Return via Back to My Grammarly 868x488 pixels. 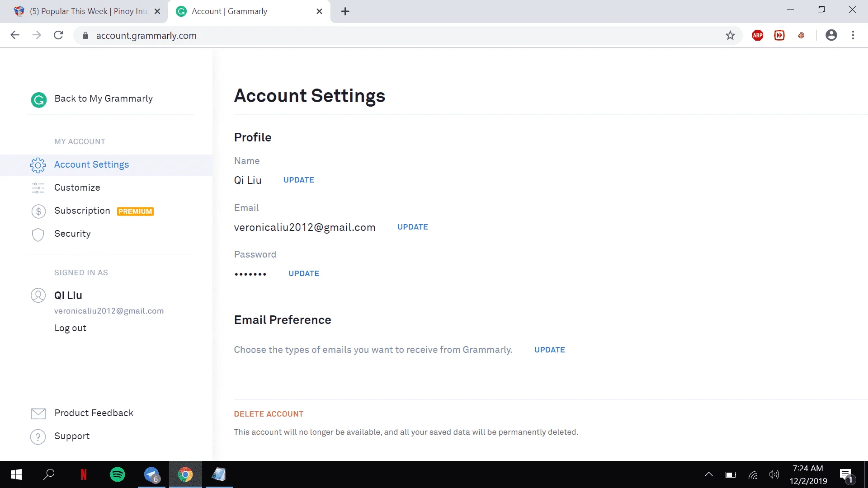(104, 99)
